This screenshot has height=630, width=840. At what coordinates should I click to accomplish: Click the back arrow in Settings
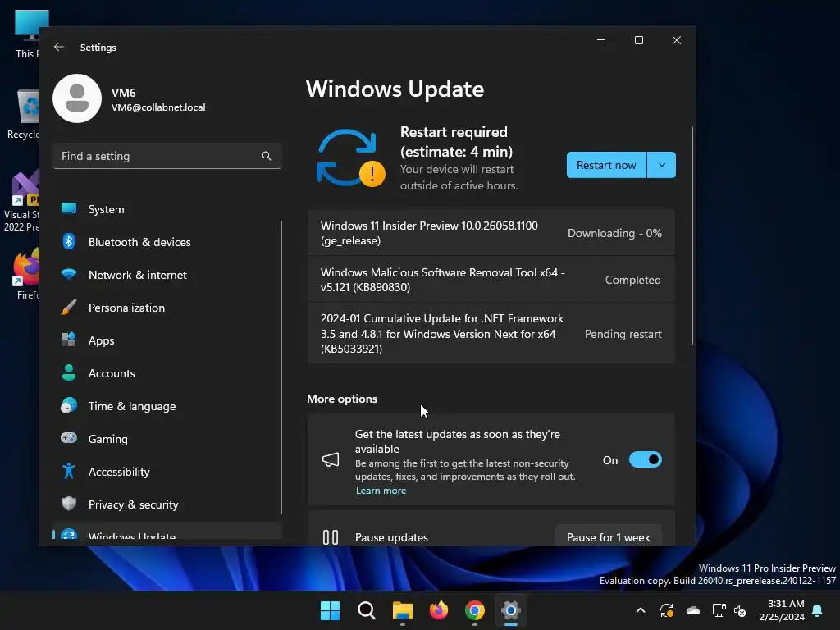point(59,47)
